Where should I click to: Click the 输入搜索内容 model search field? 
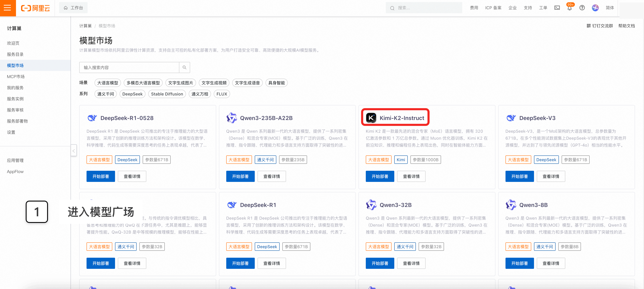pos(129,68)
